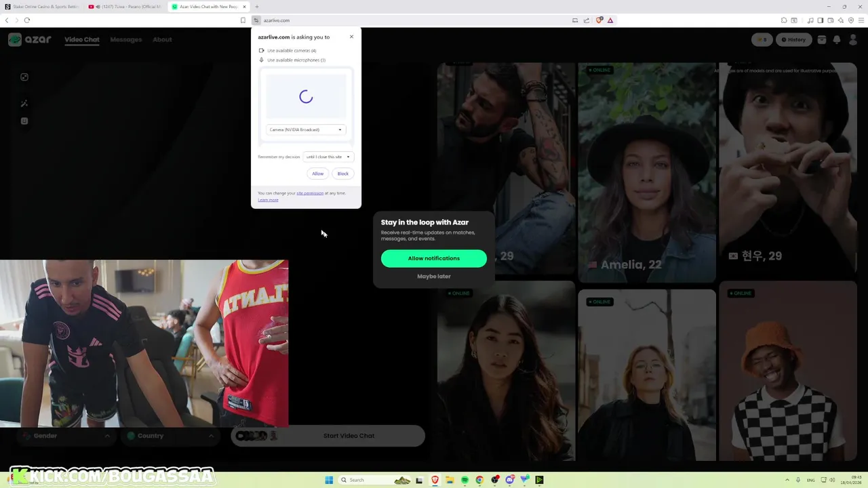
Task: Click the face filter icon in sidebar
Action: pyautogui.click(x=24, y=121)
